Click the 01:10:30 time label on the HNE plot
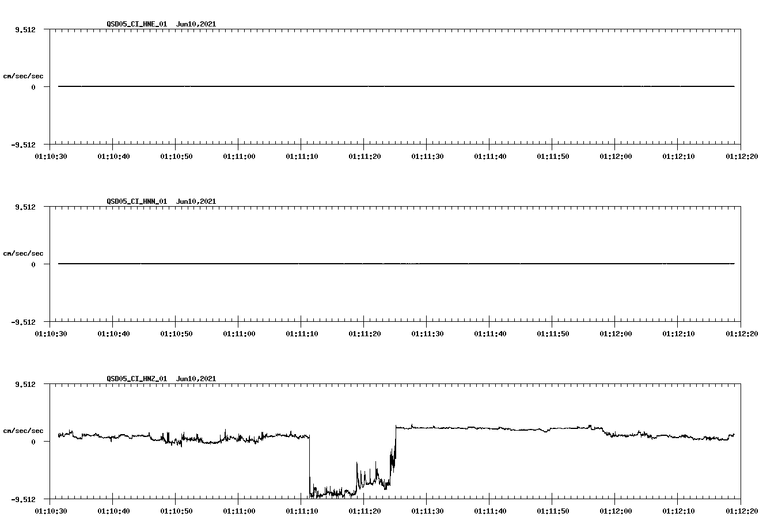 click(50, 157)
